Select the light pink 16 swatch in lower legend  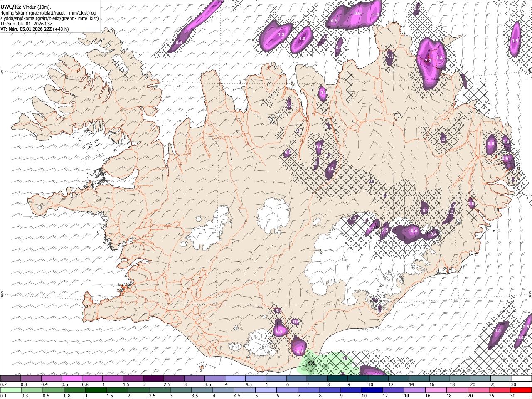436,390
